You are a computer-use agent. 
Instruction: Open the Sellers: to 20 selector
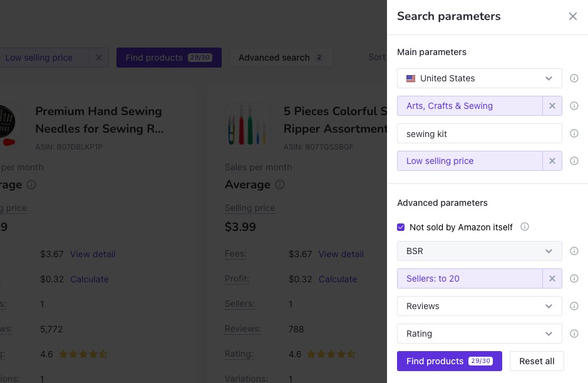tap(470, 278)
